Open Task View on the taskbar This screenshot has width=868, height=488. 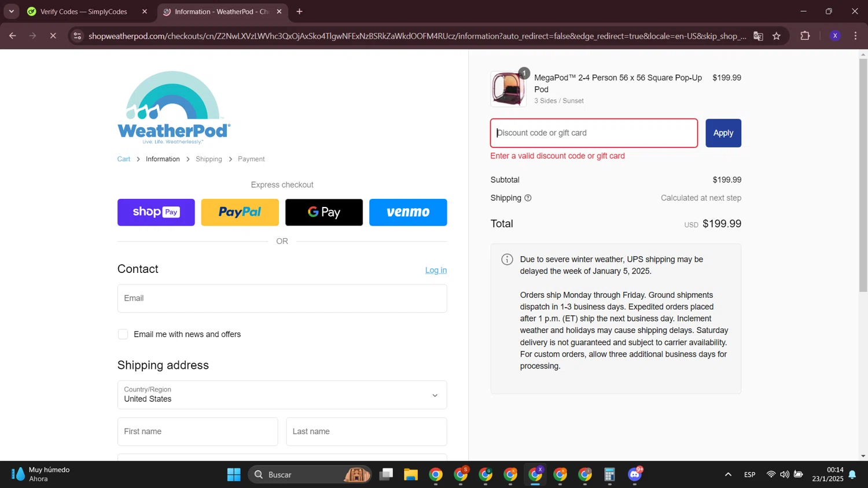[x=386, y=475]
